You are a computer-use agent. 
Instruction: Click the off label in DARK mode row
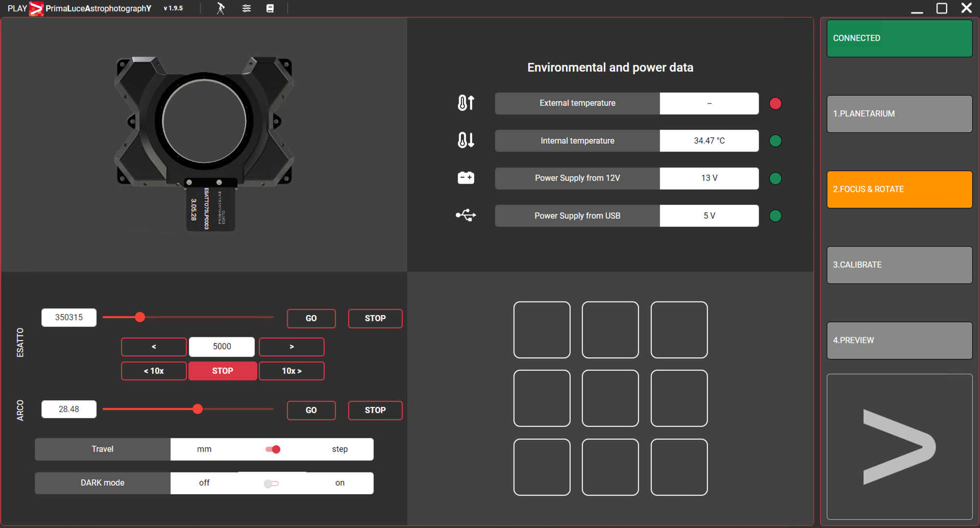[204, 483]
